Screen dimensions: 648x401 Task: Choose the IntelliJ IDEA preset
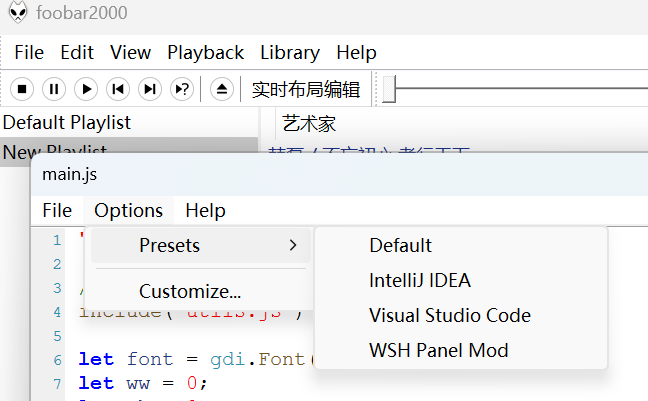point(419,280)
